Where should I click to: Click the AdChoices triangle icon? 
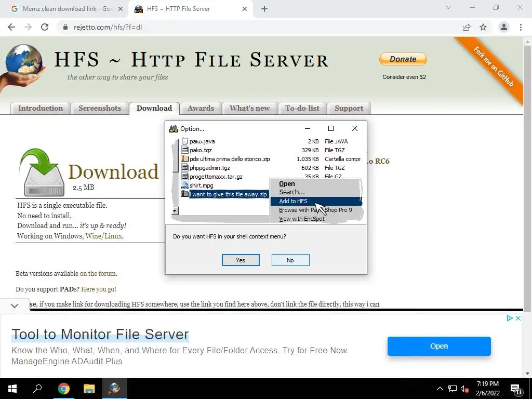tap(509, 318)
